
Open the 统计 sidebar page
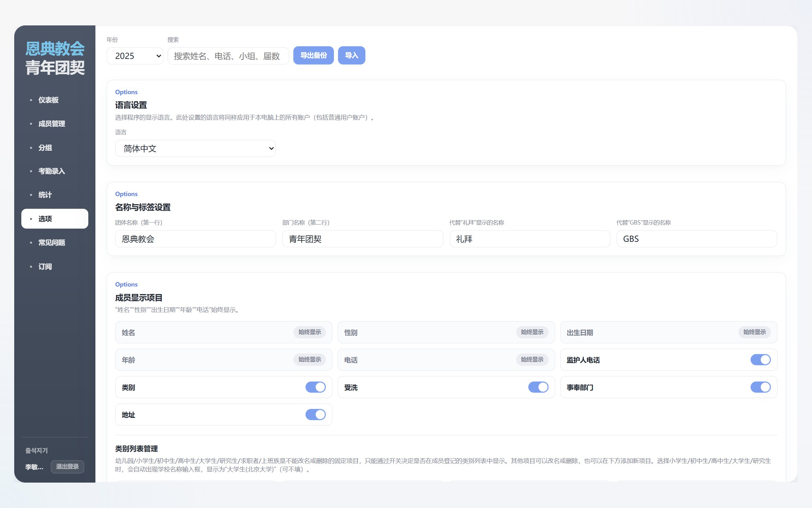54,195
